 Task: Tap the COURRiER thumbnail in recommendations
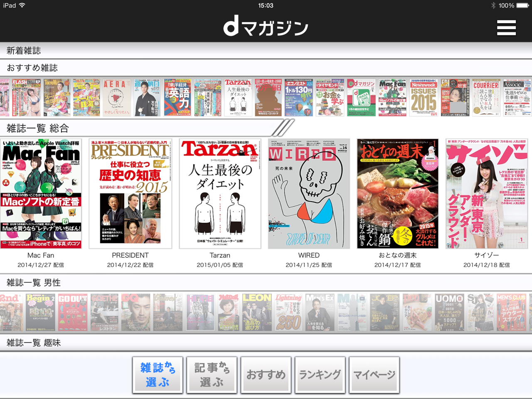pyautogui.click(x=486, y=98)
